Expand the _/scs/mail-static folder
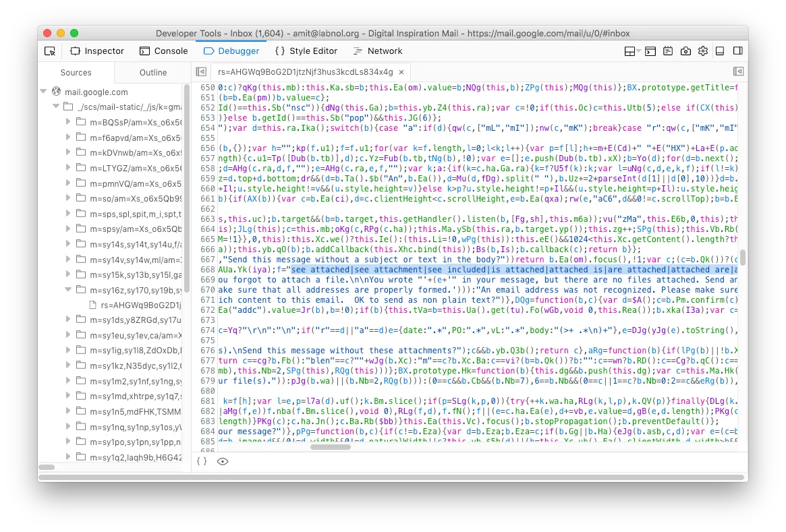Image resolution: width=786 pixels, height=532 pixels. point(56,106)
